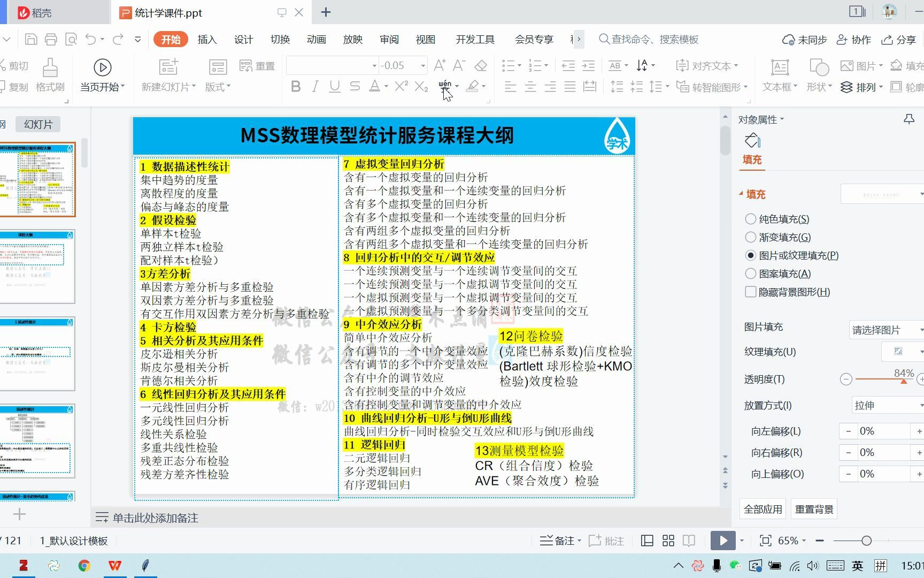Click the zoom slider handle
Image resolution: width=924 pixels, height=578 pixels.
pos(866,541)
